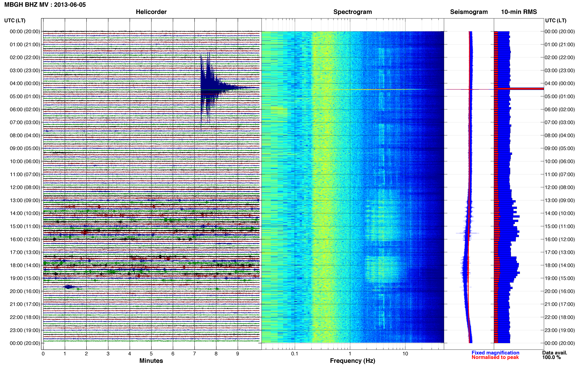Click the '1' frequency tick label
588x368 pixels.
[x=350, y=354]
